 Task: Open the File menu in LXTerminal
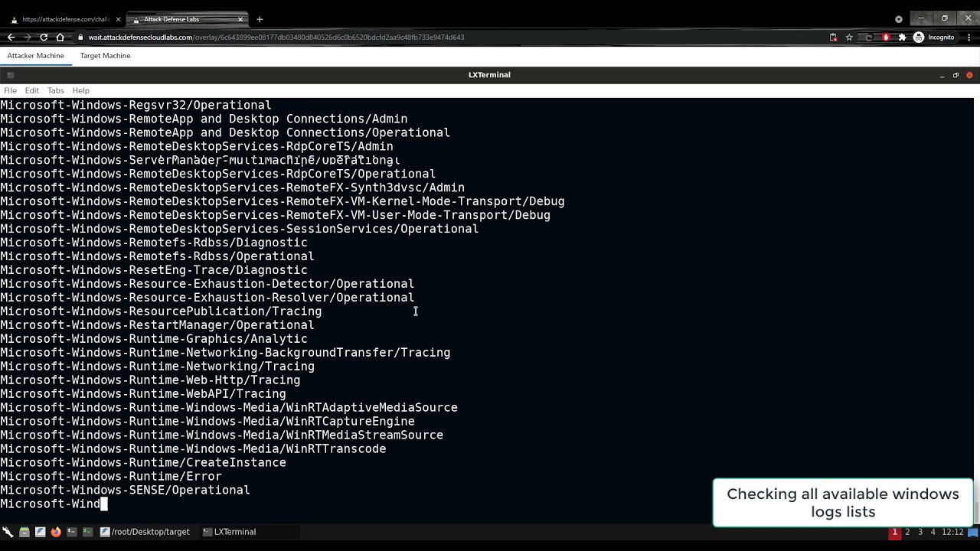(11, 90)
